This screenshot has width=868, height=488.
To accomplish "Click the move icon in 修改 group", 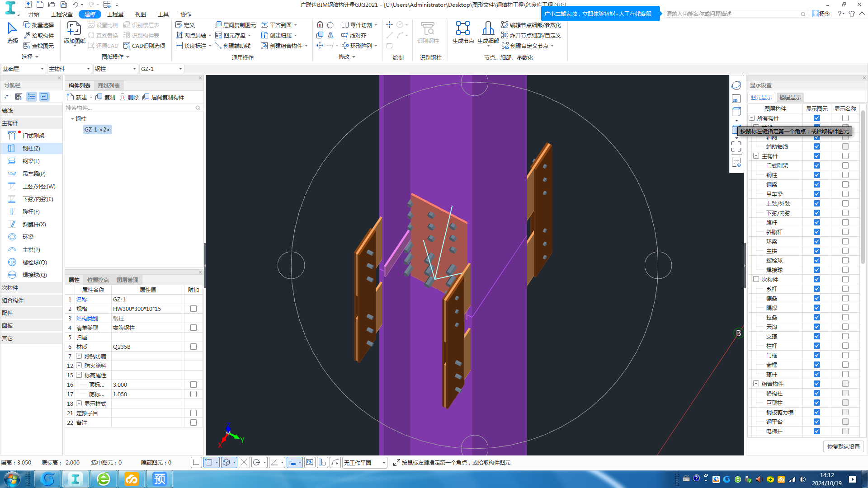I will pos(320,46).
